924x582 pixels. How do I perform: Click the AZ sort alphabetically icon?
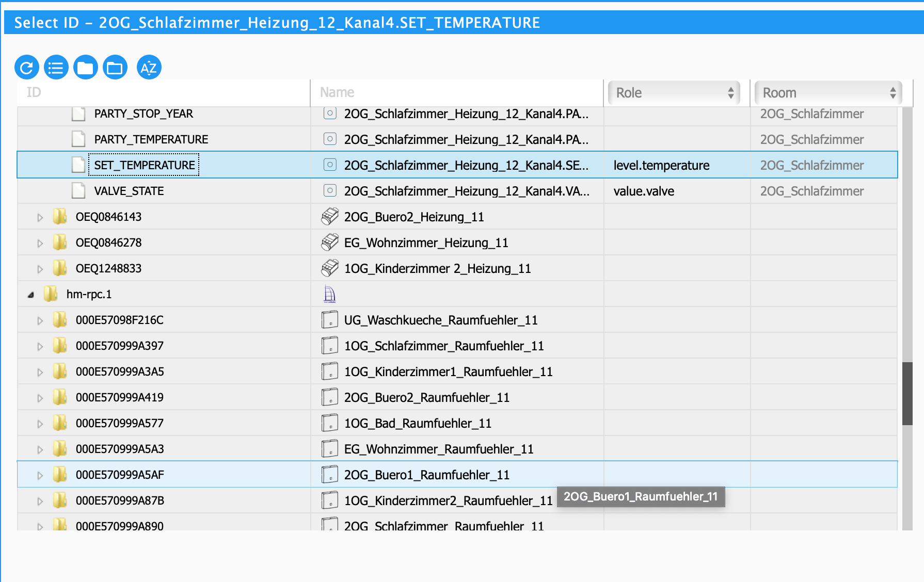pos(149,67)
